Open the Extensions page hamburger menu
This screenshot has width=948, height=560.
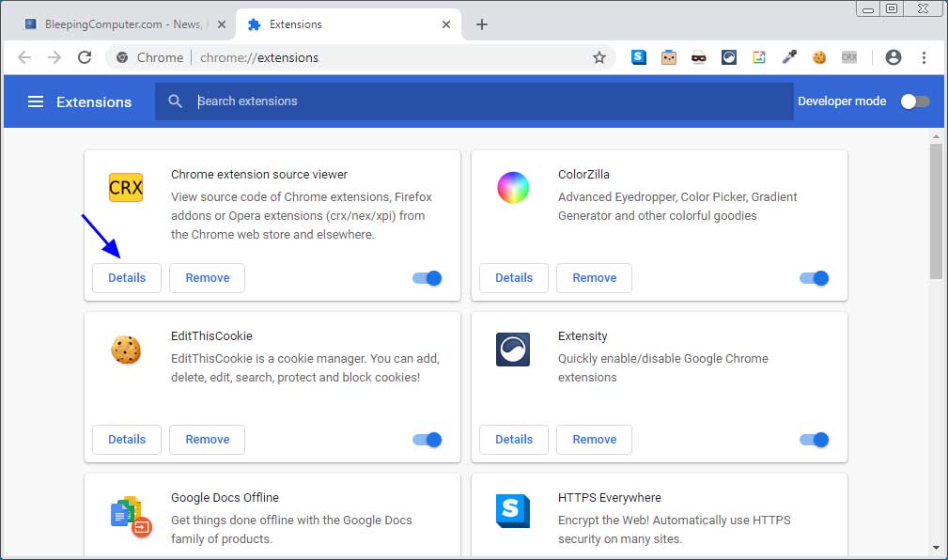(35, 101)
